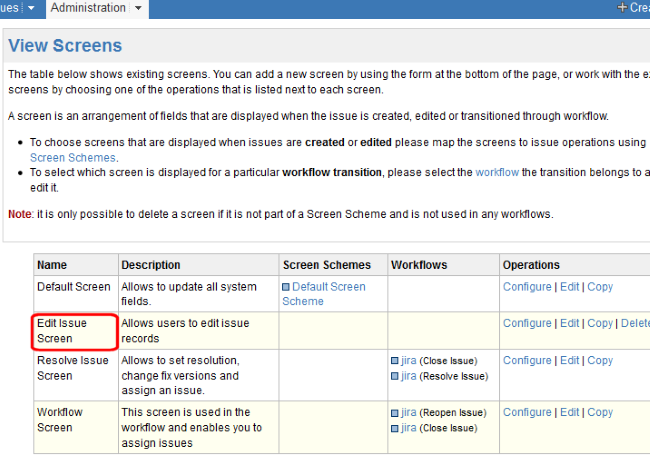Click jira icon beside Resolve Issue workflow
650x457 pixels.
395,376
